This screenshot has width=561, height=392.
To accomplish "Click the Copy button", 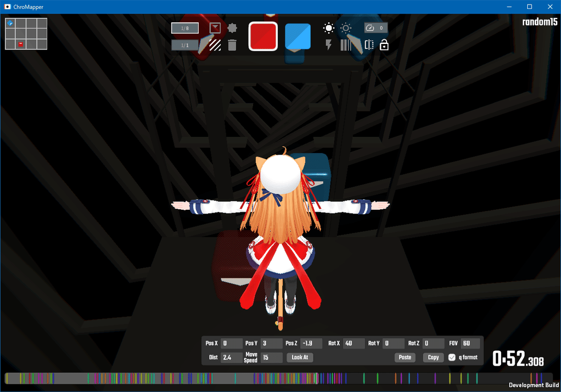I will [433, 357].
